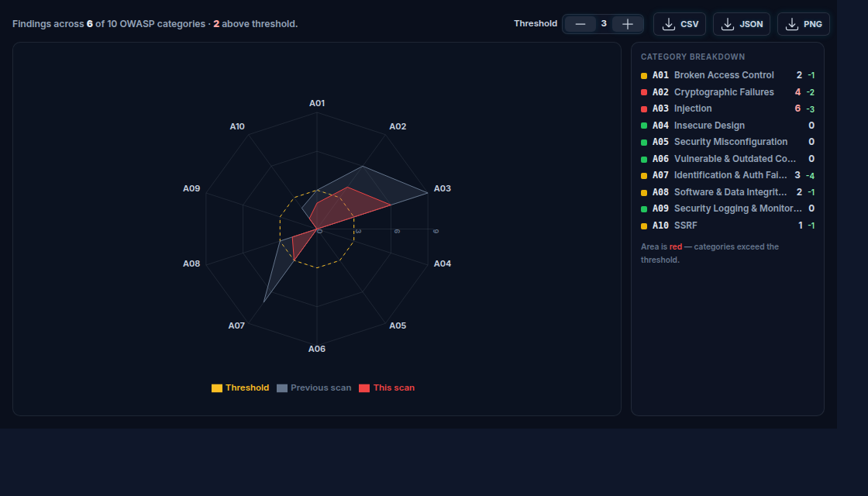The image size is (868, 496).
Task: Click the gray Previous scan legend swatch
Action: click(x=282, y=388)
